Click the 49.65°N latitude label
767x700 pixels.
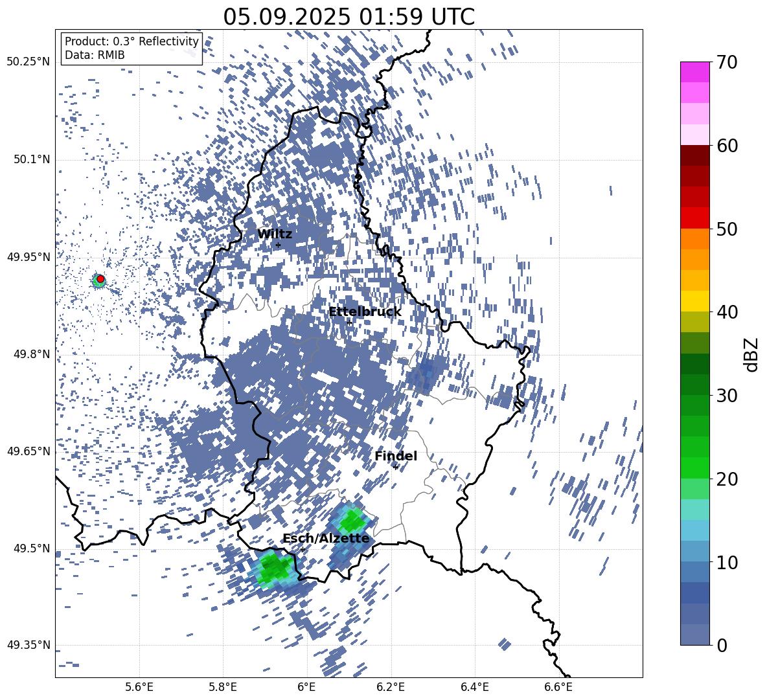[29, 451]
